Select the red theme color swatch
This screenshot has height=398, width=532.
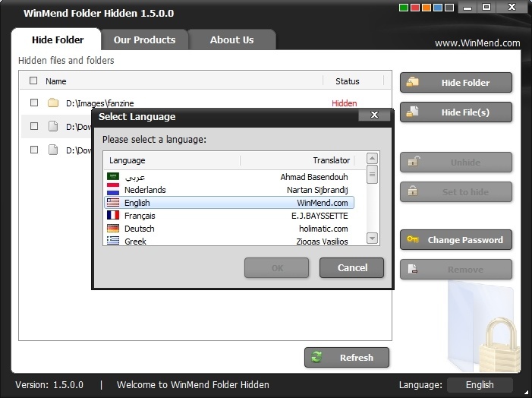pyautogui.click(x=415, y=8)
